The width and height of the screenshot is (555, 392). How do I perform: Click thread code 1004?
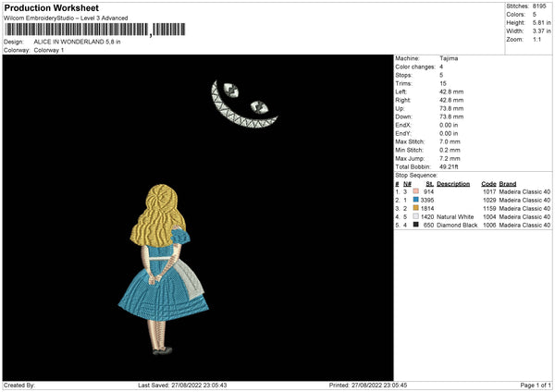click(x=489, y=216)
